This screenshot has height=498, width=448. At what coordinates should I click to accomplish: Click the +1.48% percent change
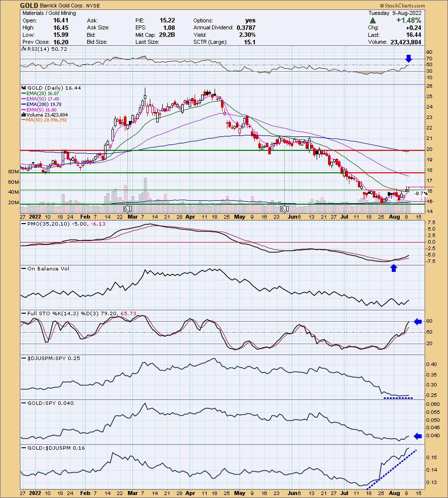409,20
